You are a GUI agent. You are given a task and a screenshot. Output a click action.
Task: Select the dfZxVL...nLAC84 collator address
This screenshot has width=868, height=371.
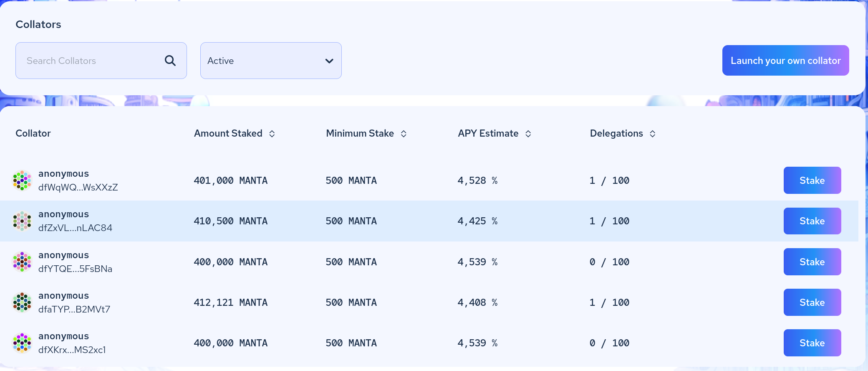[x=75, y=228]
